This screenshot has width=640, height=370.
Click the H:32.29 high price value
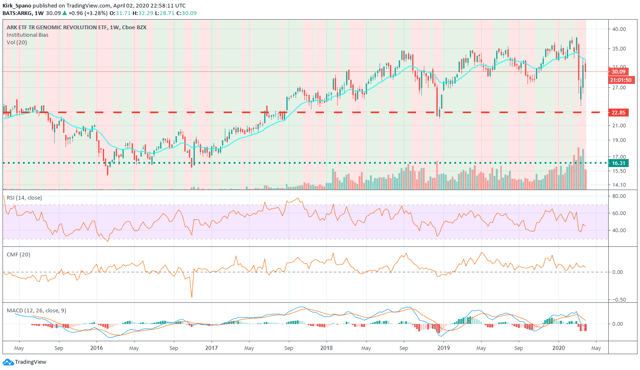[x=143, y=13]
